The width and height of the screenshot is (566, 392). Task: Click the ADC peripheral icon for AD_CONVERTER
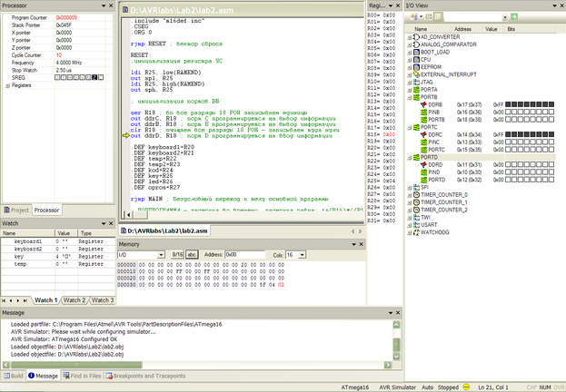pyautogui.click(x=416, y=36)
